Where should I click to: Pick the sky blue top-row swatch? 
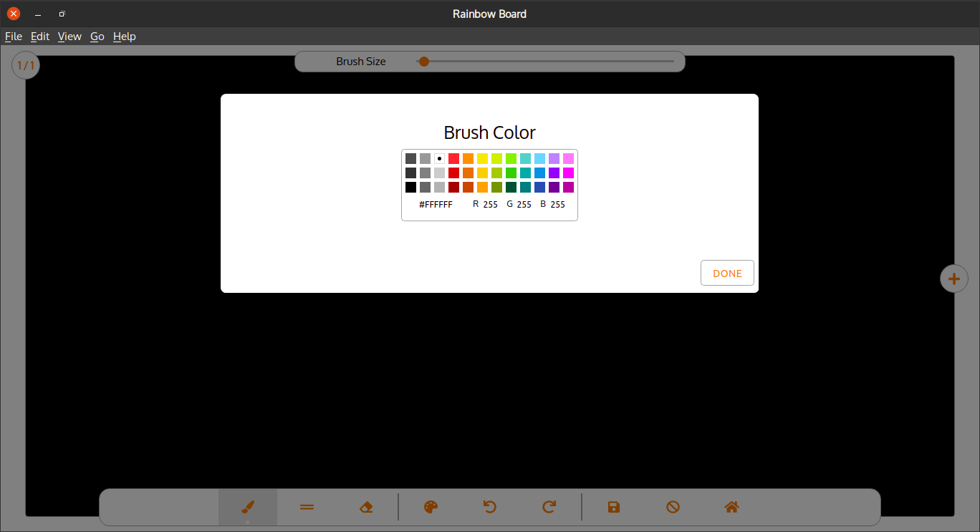(x=539, y=158)
